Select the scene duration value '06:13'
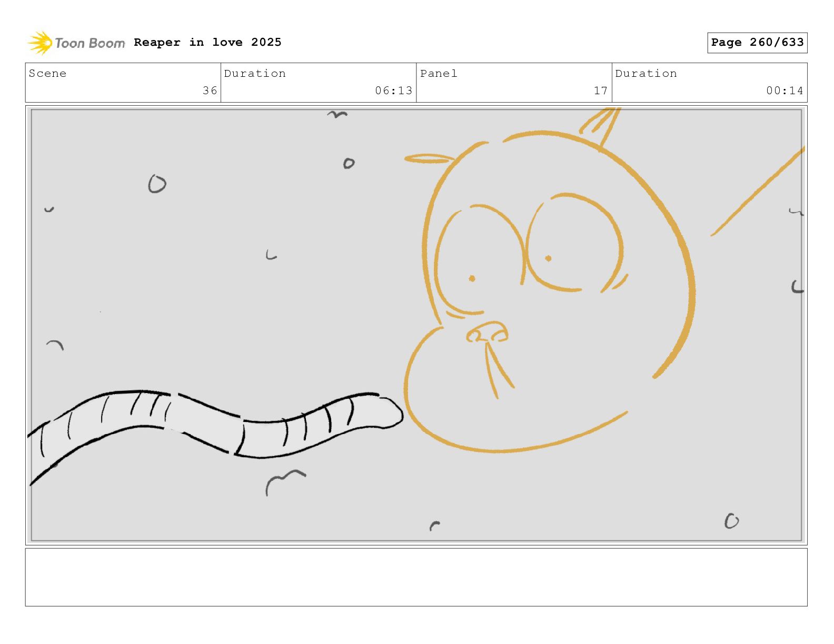Screen dimensions: 834x644 tap(394, 90)
